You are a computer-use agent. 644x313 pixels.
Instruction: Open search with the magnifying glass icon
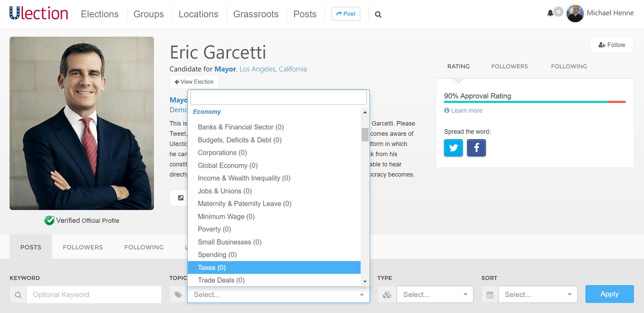pos(378,14)
